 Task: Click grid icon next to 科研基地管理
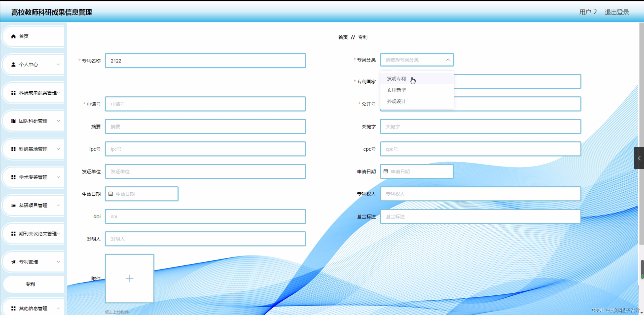tap(13, 149)
